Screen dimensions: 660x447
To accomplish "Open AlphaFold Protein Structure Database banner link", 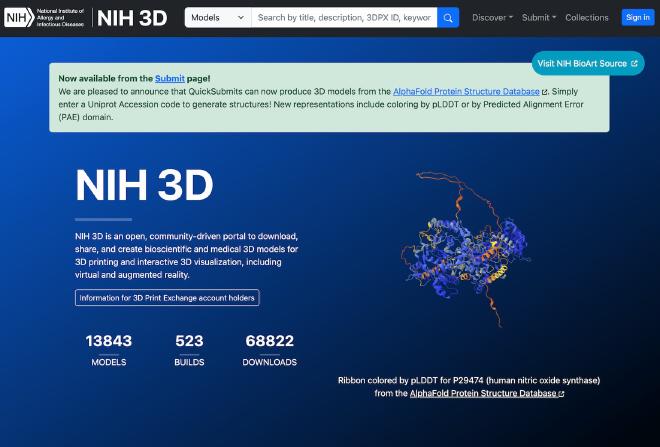I will [x=467, y=91].
